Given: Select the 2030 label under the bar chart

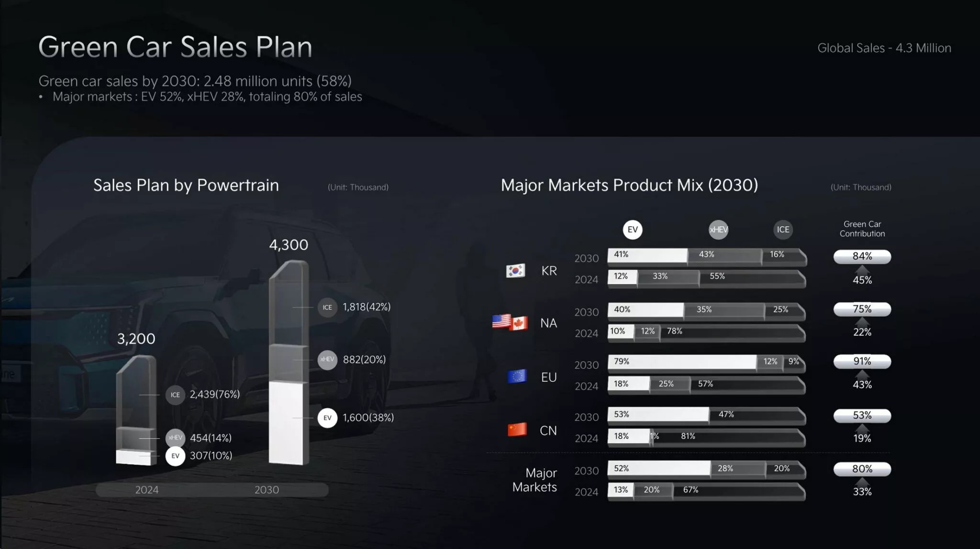Looking at the screenshot, I should pyautogui.click(x=267, y=490).
